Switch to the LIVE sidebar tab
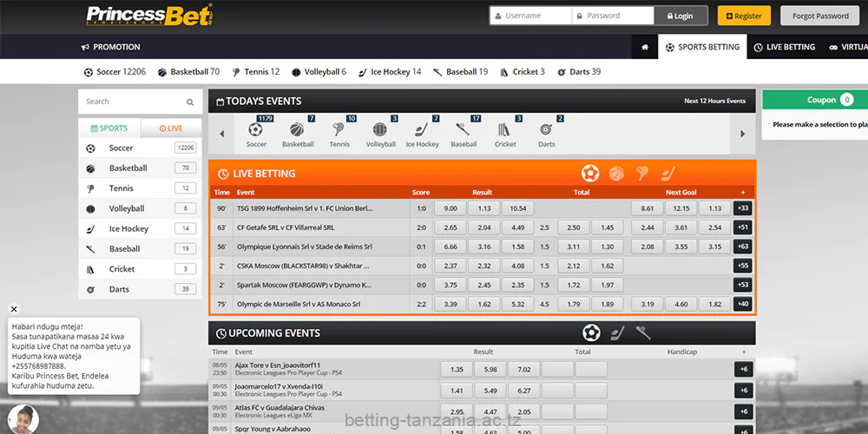This screenshot has height=434, width=868. [x=171, y=128]
